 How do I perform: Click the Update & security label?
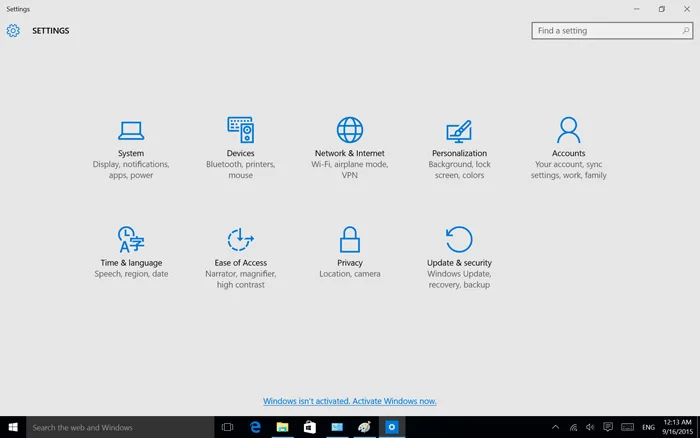459,263
